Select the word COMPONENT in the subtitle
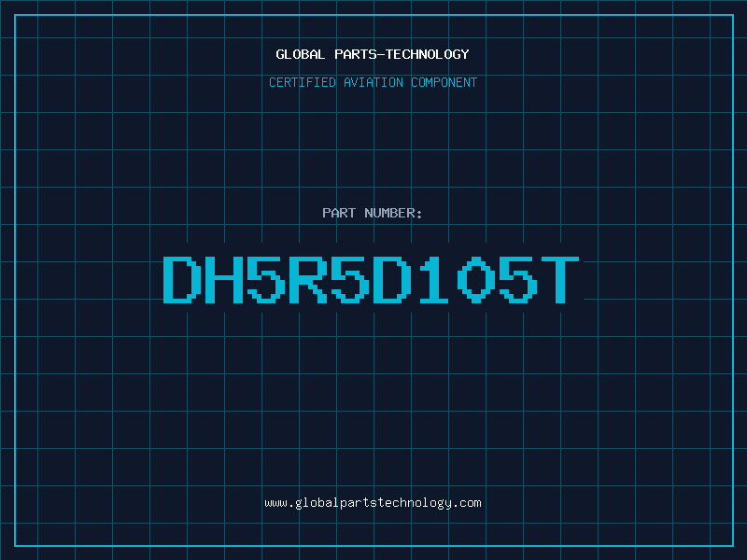The height and width of the screenshot is (560, 747). [444, 82]
